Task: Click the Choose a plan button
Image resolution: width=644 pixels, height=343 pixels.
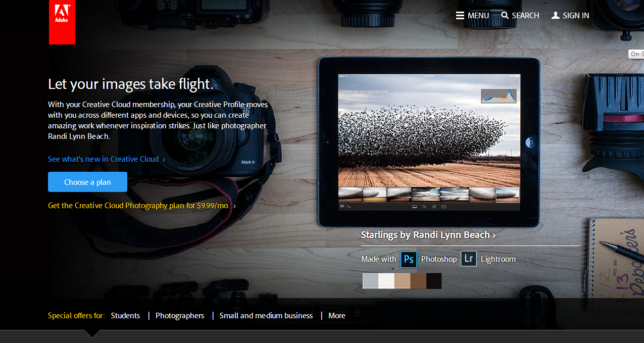Action: click(87, 182)
